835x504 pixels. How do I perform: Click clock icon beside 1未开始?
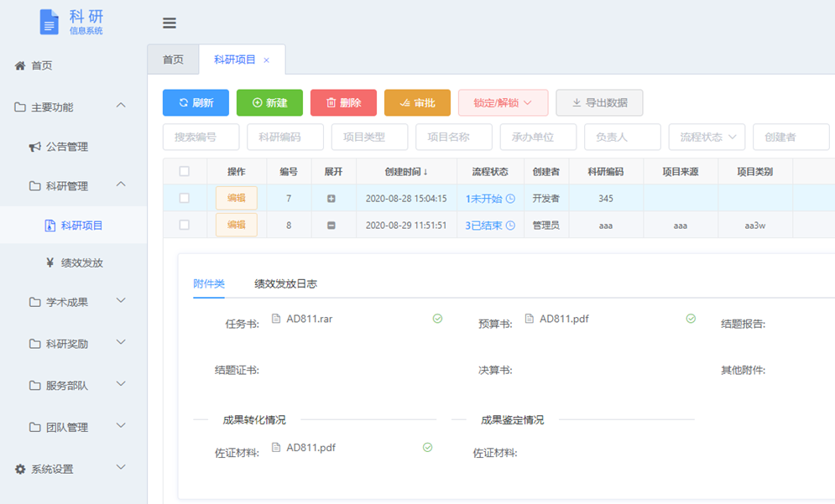[510, 199]
